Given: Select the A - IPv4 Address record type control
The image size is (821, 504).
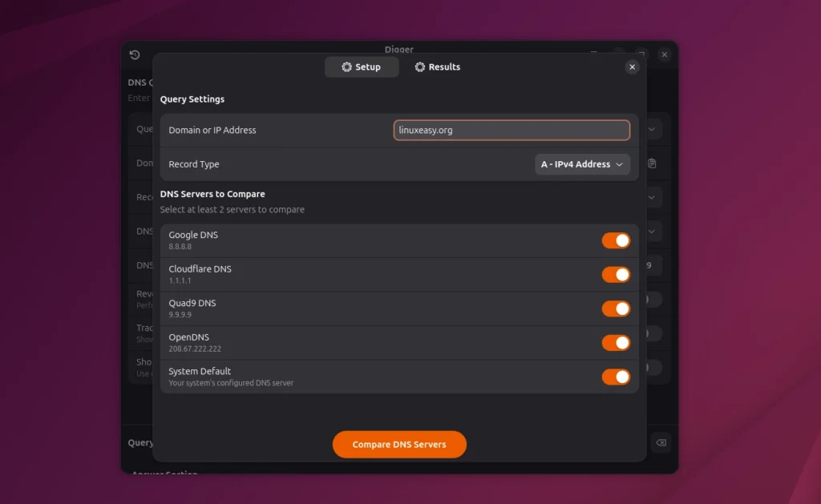Looking at the screenshot, I should click(582, 164).
